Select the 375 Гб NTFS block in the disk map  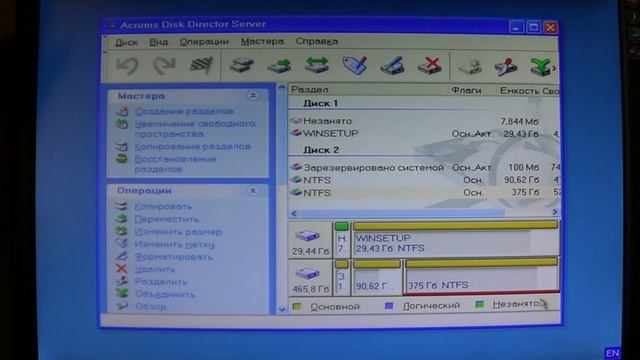pyautogui.click(x=481, y=276)
